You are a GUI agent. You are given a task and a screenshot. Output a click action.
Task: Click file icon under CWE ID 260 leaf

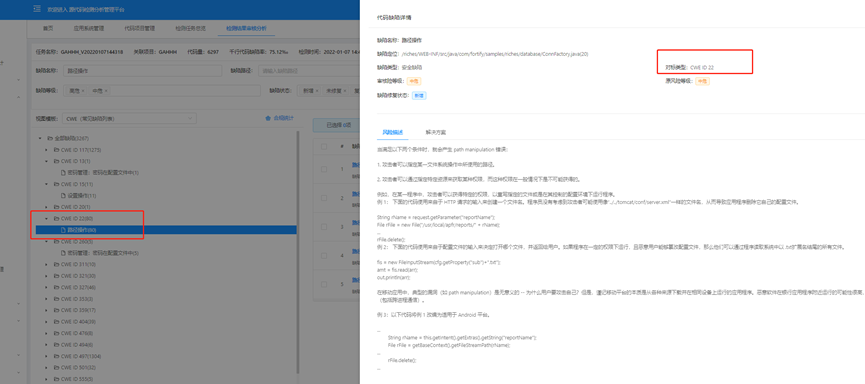coord(63,253)
